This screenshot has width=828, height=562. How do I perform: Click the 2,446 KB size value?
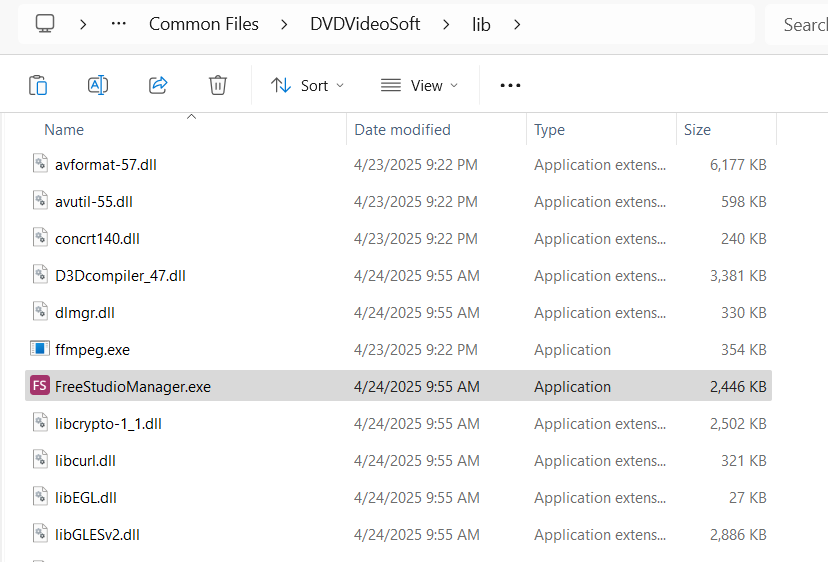pos(738,387)
